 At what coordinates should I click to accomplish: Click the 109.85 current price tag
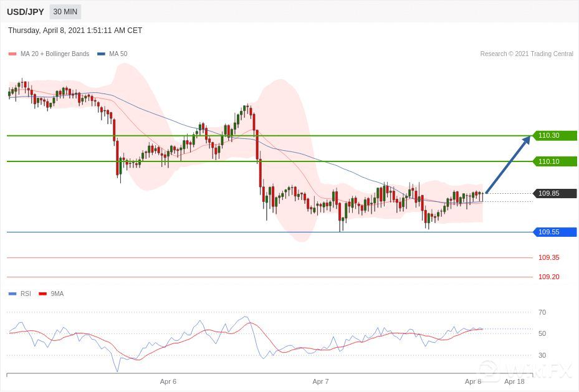(554, 193)
